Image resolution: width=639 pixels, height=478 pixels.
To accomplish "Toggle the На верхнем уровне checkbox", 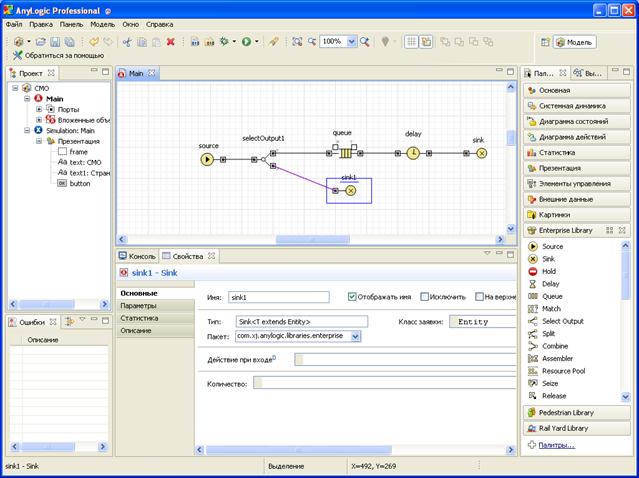I will click(x=480, y=297).
